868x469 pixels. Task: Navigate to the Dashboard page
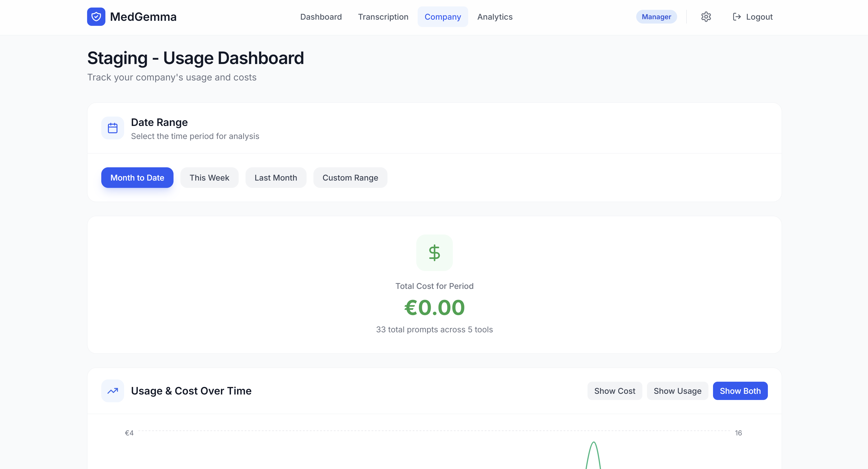(x=321, y=16)
